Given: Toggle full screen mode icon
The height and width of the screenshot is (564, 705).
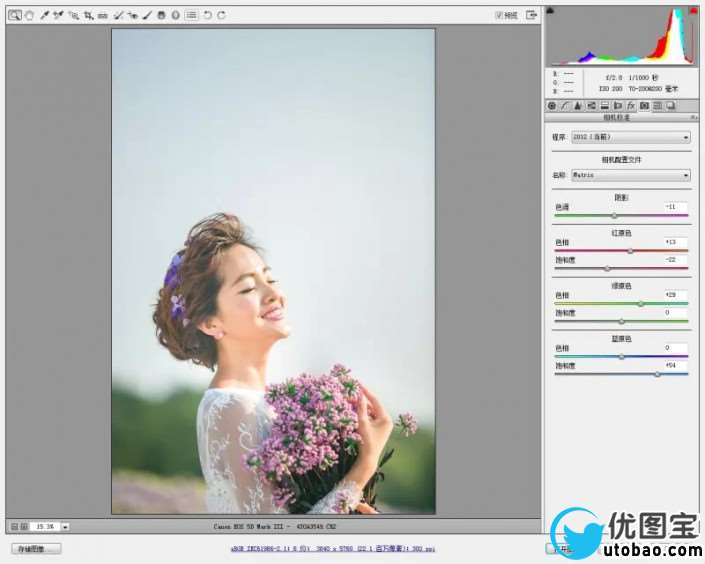Looking at the screenshot, I should click(532, 15).
